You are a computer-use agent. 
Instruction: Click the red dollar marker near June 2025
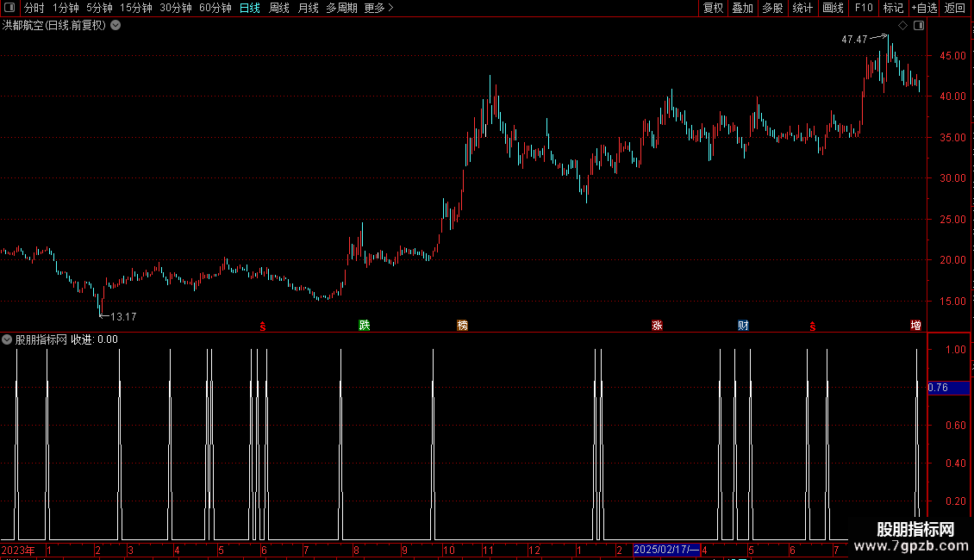[813, 327]
